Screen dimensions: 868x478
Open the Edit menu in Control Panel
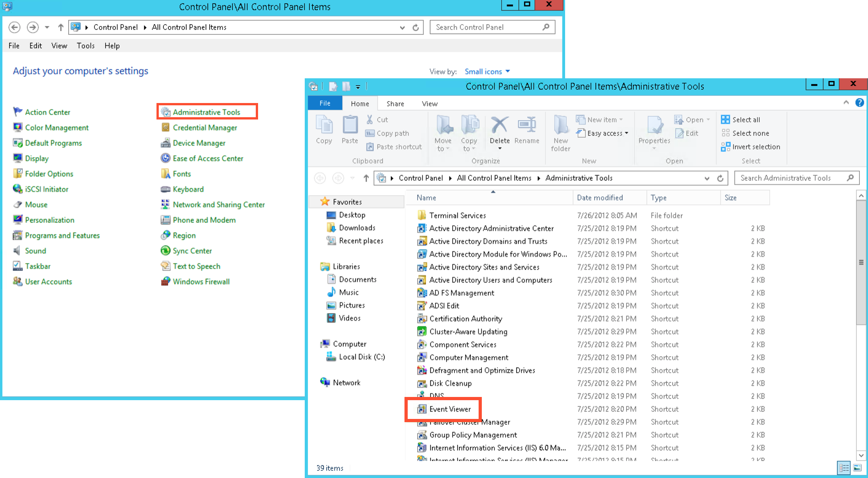[35, 46]
